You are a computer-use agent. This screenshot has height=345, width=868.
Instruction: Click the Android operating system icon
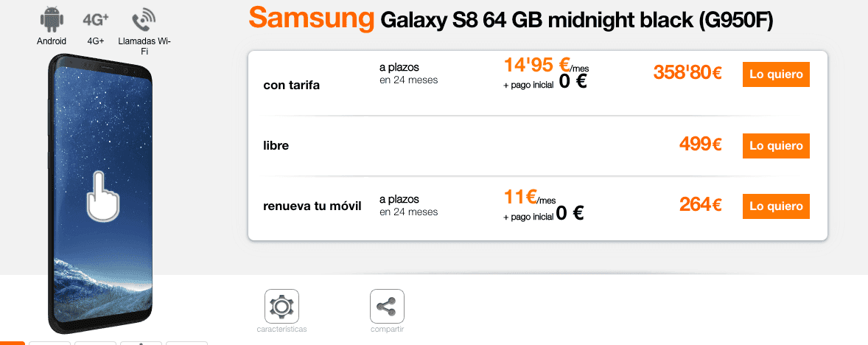tap(52, 19)
